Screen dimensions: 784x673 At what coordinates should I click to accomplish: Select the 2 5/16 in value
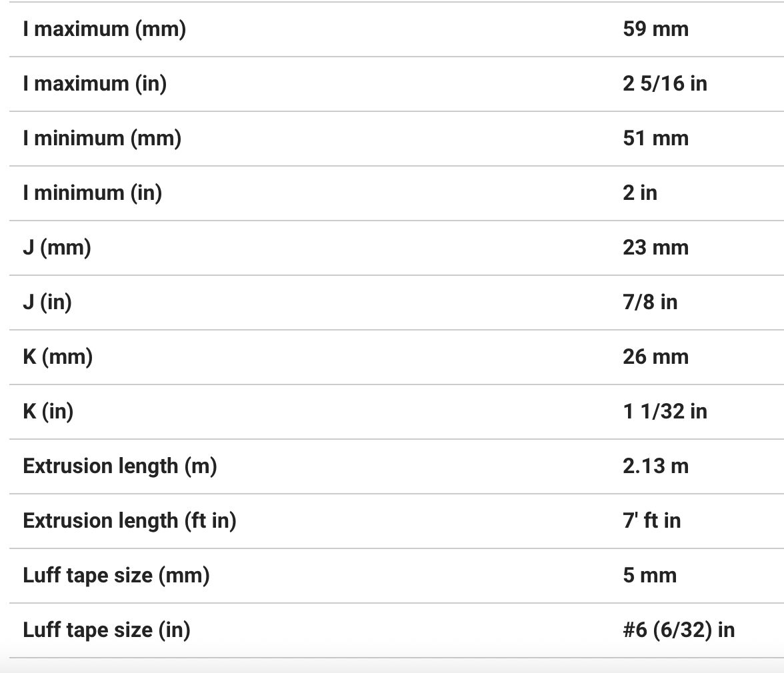pyautogui.click(x=665, y=84)
